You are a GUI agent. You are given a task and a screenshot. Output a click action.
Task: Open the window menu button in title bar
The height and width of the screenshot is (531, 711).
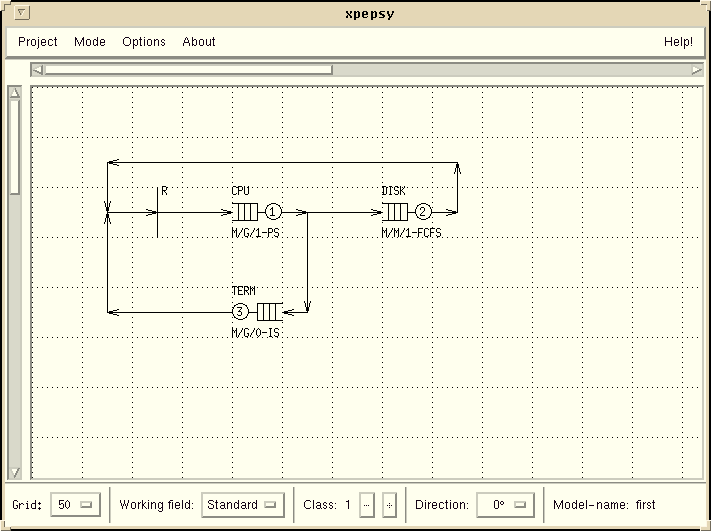[x=23, y=13]
